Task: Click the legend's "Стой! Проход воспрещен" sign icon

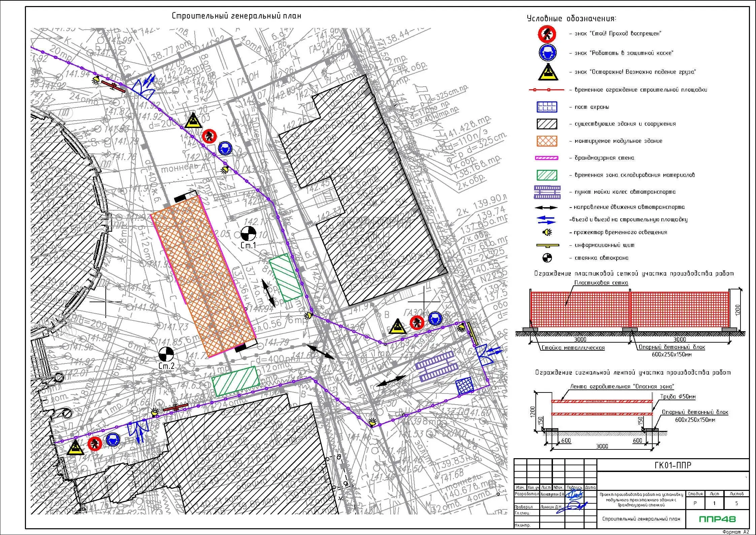Action: pyautogui.click(x=547, y=34)
